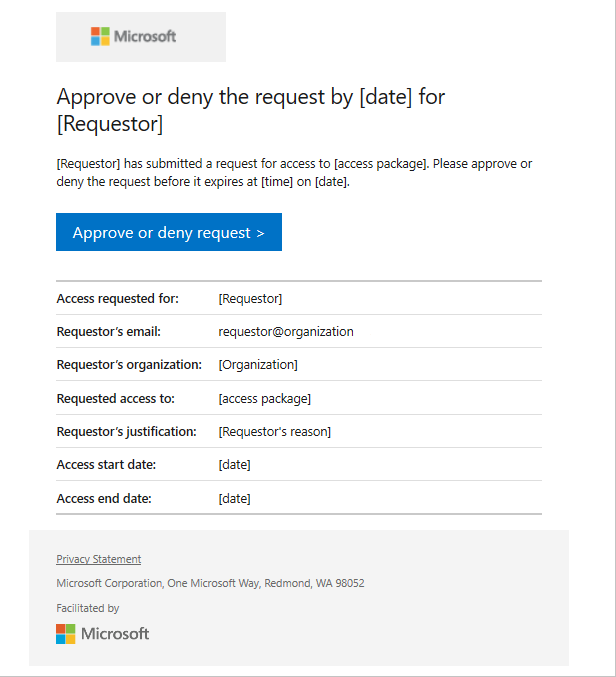This screenshot has width=616, height=677.
Task: Click the requestor@organization email address
Action: click(x=286, y=332)
